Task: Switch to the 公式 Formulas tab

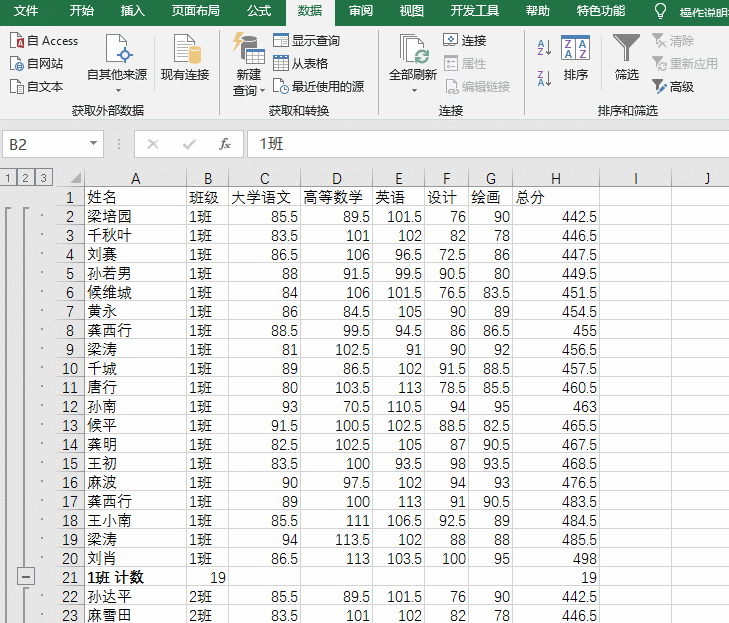Action: click(259, 11)
